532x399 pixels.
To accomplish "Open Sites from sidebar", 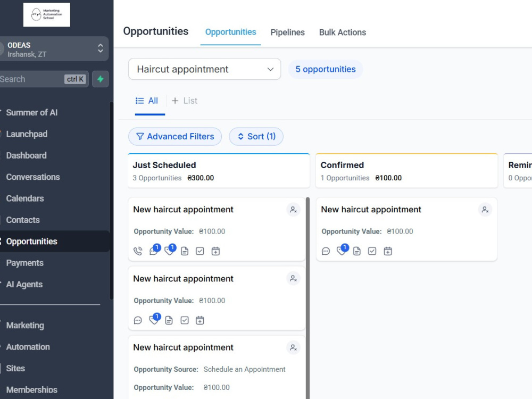I will pos(15,368).
